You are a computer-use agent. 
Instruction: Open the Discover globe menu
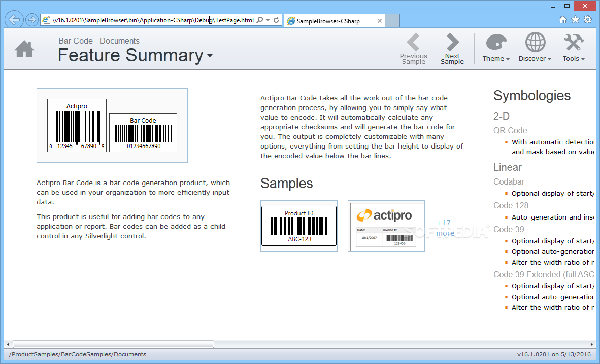point(535,48)
